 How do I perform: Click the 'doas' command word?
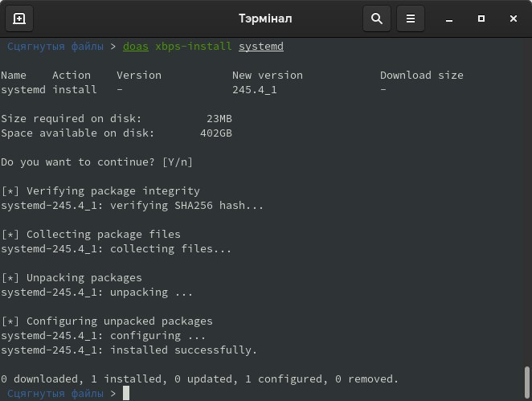click(x=135, y=46)
